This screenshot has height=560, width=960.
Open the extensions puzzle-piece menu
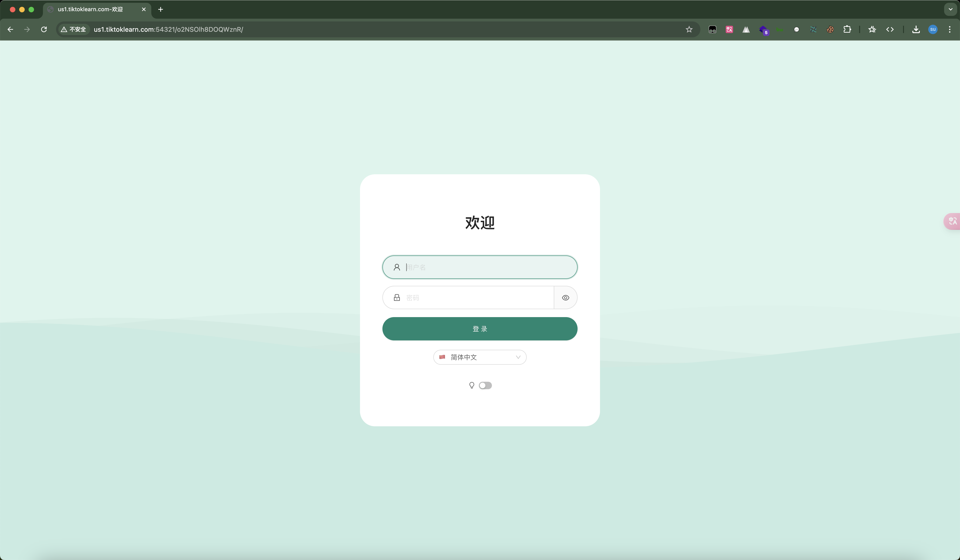(847, 29)
